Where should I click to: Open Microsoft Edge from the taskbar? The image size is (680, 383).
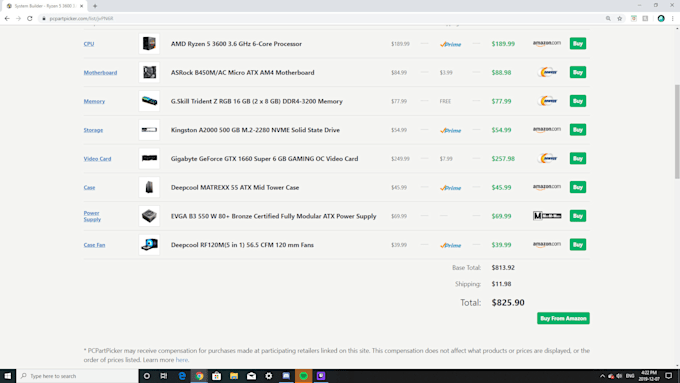tap(182, 376)
